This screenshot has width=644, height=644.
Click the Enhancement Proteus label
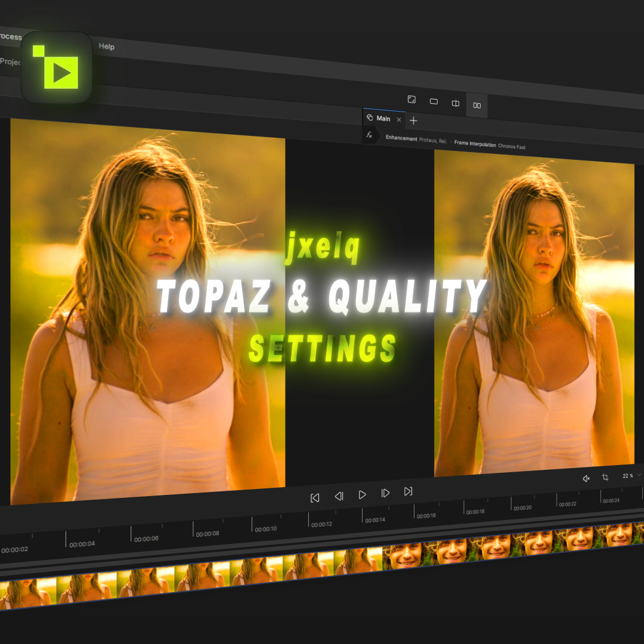tap(416, 139)
